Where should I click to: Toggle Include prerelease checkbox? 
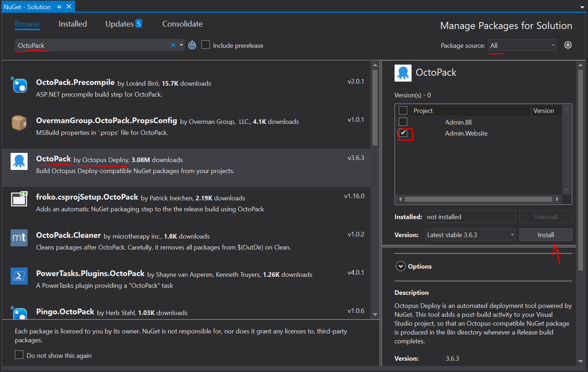pos(206,45)
